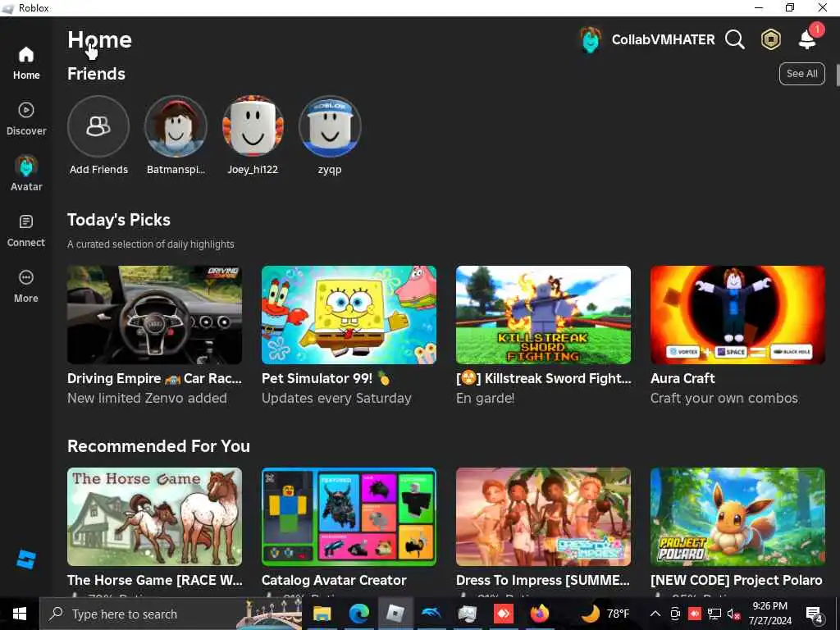Open Firefox from taskbar

pyautogui.click(x=540, y=614)
